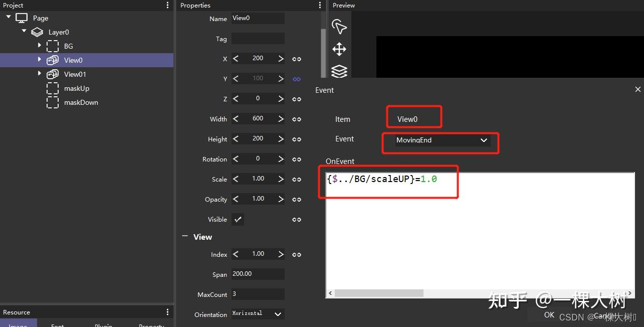This screenshot has width=644, height=327.
Task: Close the Event panel
Action: [637, 89]
